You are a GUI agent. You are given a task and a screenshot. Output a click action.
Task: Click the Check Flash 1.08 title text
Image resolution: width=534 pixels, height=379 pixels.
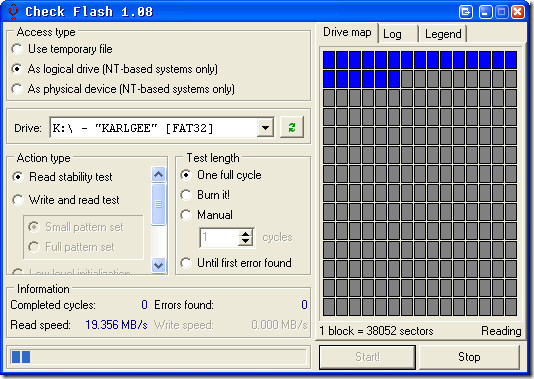pos(89,12)
